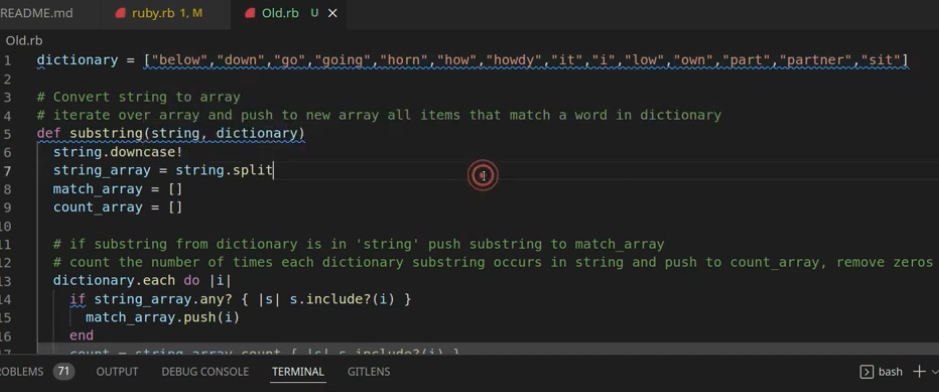
Task: Open the GITLENS panel tab
Action: click(368, 372)
